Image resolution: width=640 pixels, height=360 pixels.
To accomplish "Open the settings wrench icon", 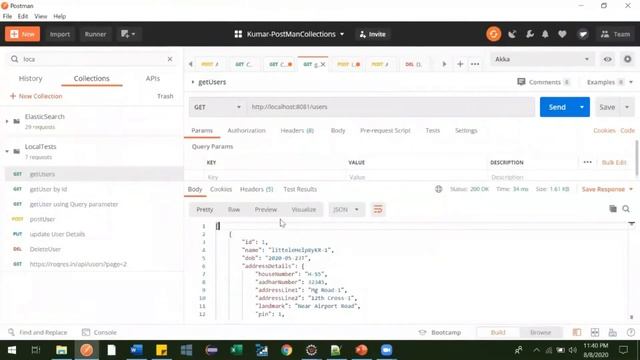I will [x=529, y=34].
